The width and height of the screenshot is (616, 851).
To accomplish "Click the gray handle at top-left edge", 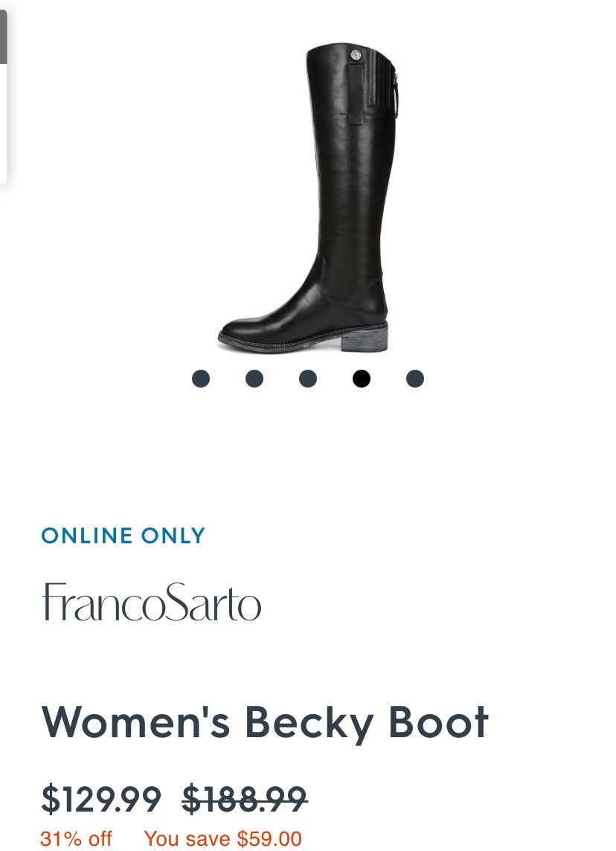I will point(3,36).
